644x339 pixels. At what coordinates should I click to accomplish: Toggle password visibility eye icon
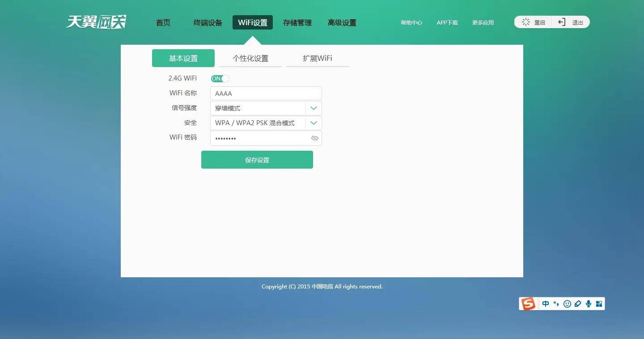point(315,138)
